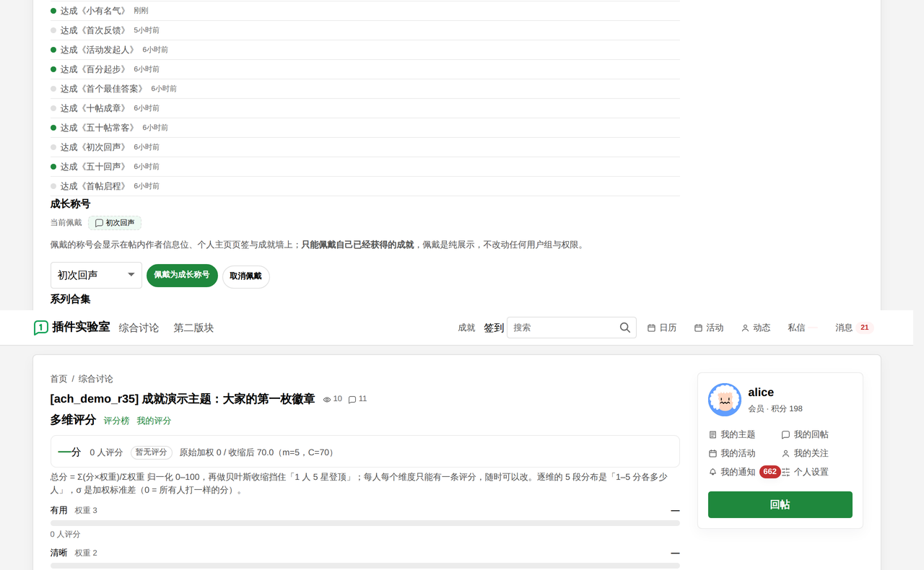Open 我的主题 in the alice card
Viewport: 924px width, 570px height.
point(732,434)
